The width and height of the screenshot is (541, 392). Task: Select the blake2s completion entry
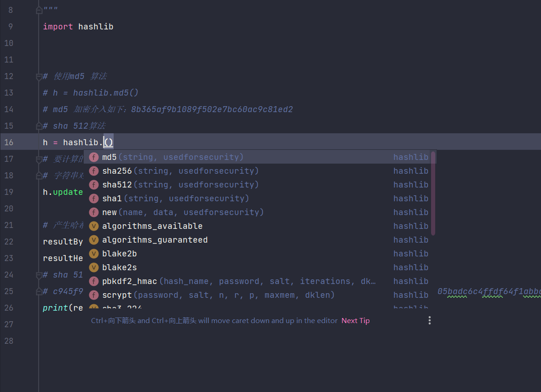[x=119, y=267]
